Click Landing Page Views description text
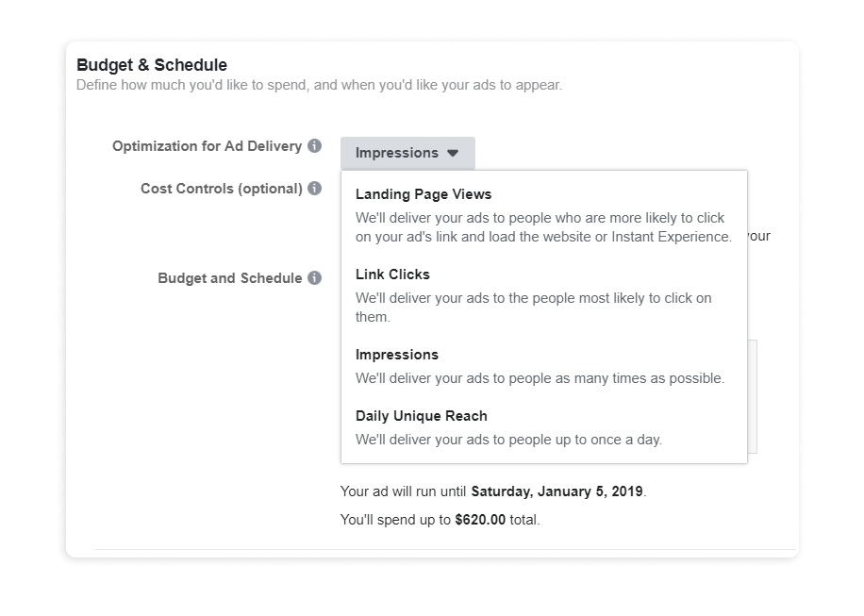The width and height of the screenshot is (864, 616). pos(543,227)
